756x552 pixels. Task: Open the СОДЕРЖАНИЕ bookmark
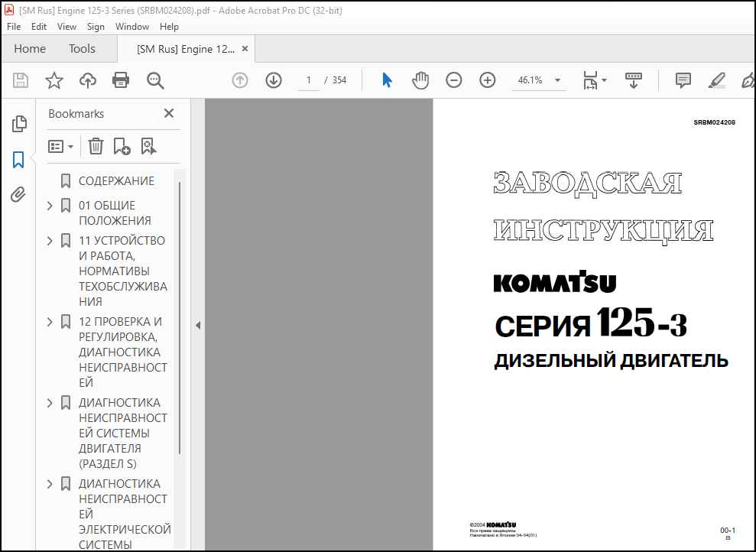click(116, 180)
